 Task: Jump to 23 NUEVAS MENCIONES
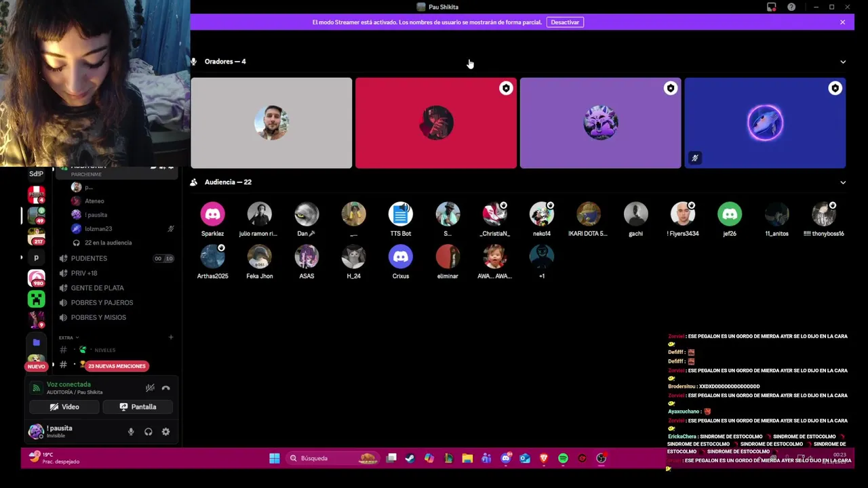pos(117,366)
